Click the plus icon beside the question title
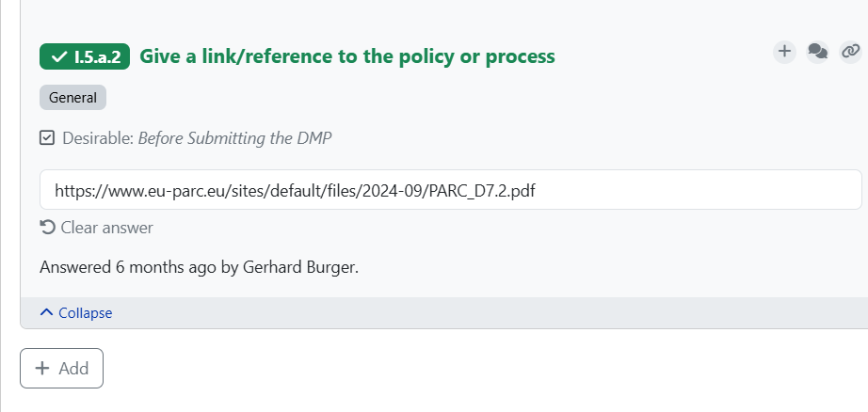The width and height of the screenshot is (868, 412). (x=784, y=52)
